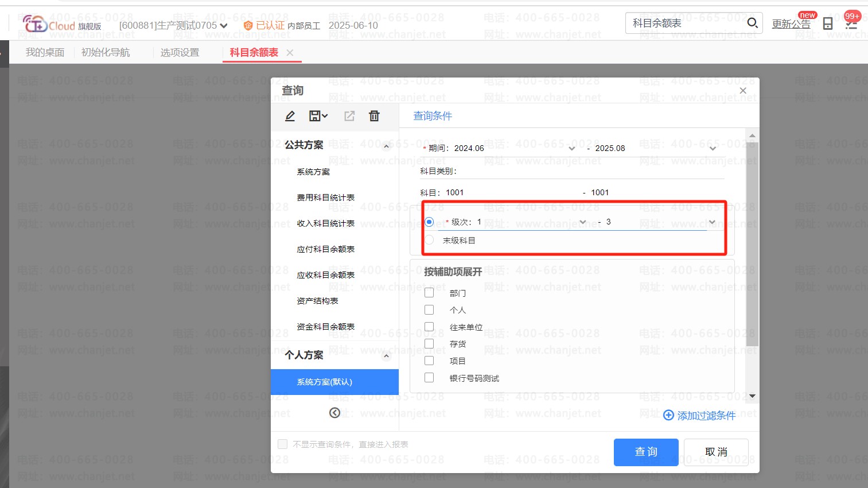The width and height of the screenshot is (868, 488).
Task: Click the query conditions vertical scrollbar
Action: [x=752, y=241]
